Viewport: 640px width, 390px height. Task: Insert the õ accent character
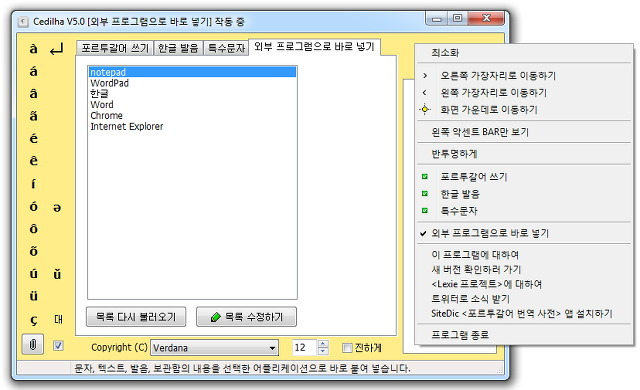coord(33,251)
